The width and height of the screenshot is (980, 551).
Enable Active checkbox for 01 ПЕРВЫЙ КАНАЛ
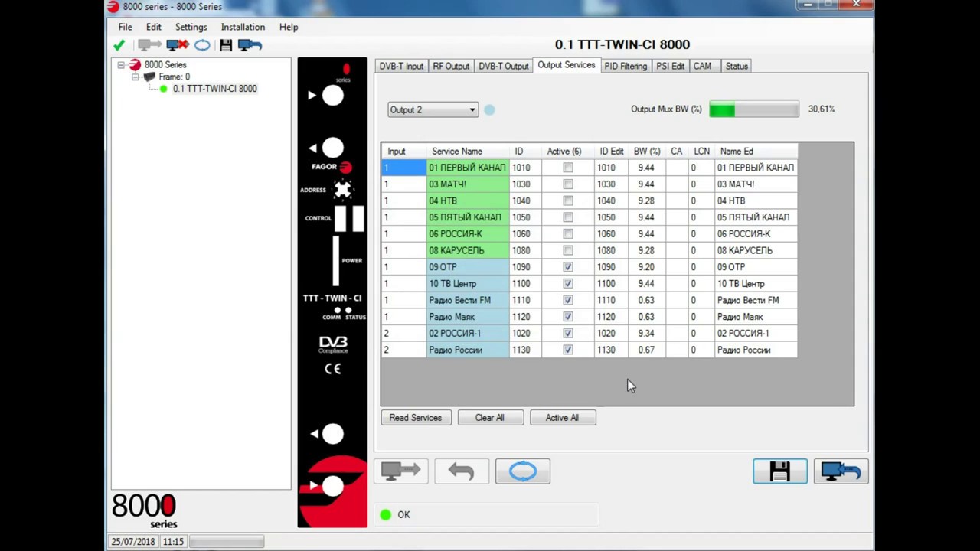(x=567, y=168)
